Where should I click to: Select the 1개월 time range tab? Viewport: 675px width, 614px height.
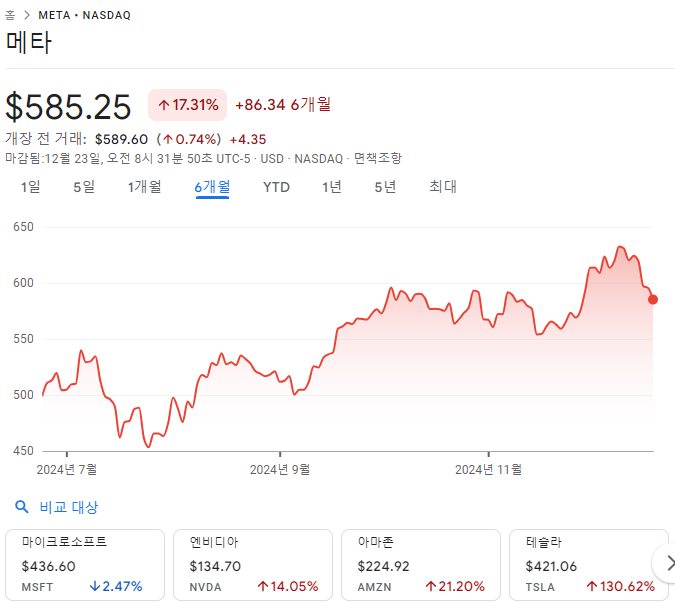coord(145,187)
